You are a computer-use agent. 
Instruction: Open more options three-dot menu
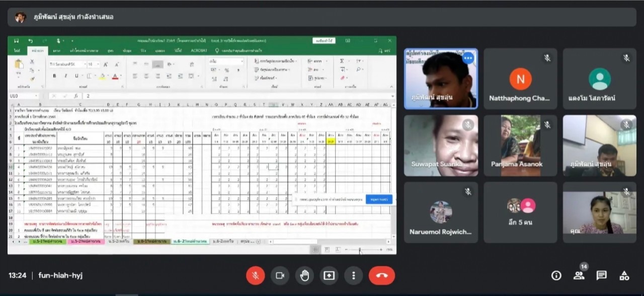point(354,275)
